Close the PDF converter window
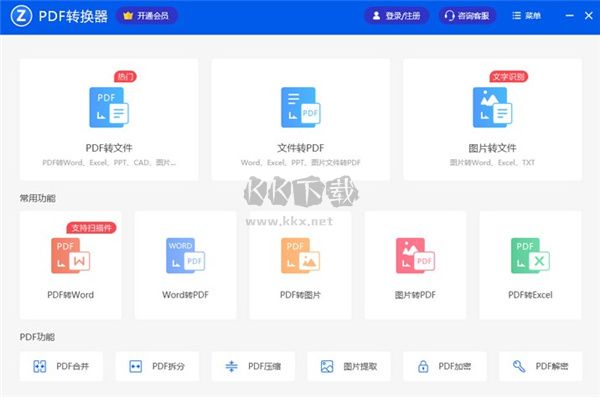 coord(589,16)
